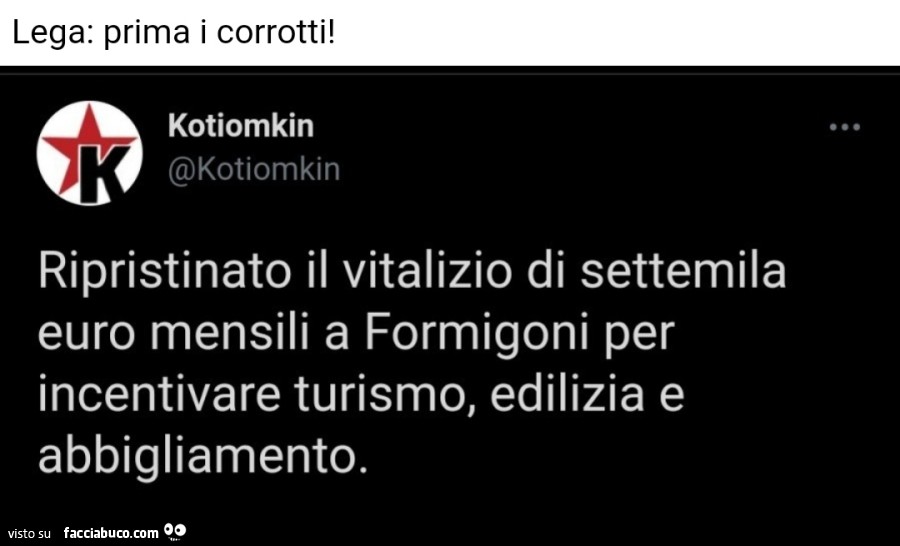The width and height of the screenshot is (900, 546).
Task: Click the 'visto su' label
Action: point(29,533)
